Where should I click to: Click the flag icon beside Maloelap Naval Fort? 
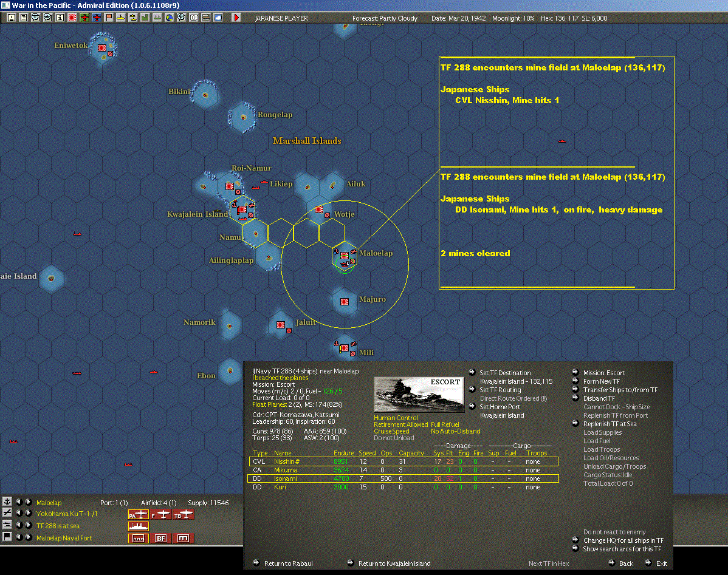tap(7, 537)
